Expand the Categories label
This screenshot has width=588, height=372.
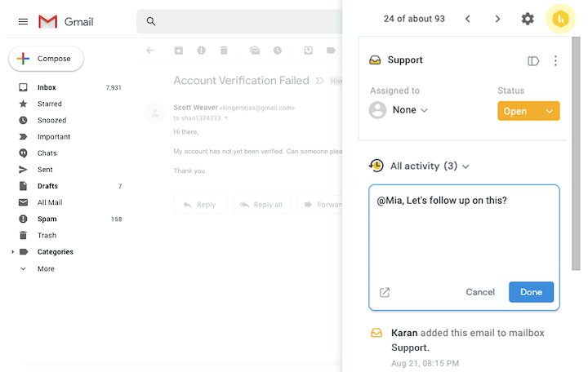point(12,252)
